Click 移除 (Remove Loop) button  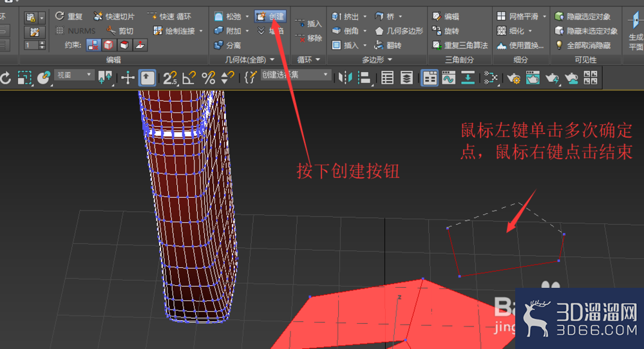(308, 38)
